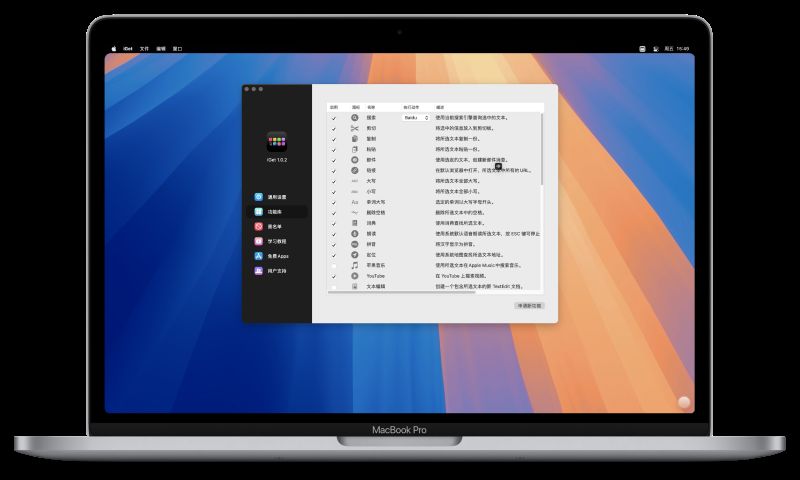Click the 朗读 speech row icon
This screenshot has width=800, height=480.
click(x=354, y=233)
